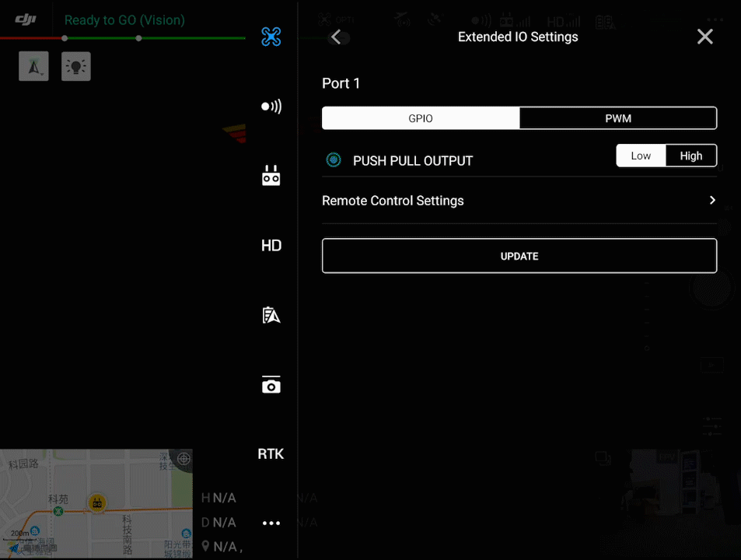Toggle the light bulb icon button
741x560 pixels.
76,67
